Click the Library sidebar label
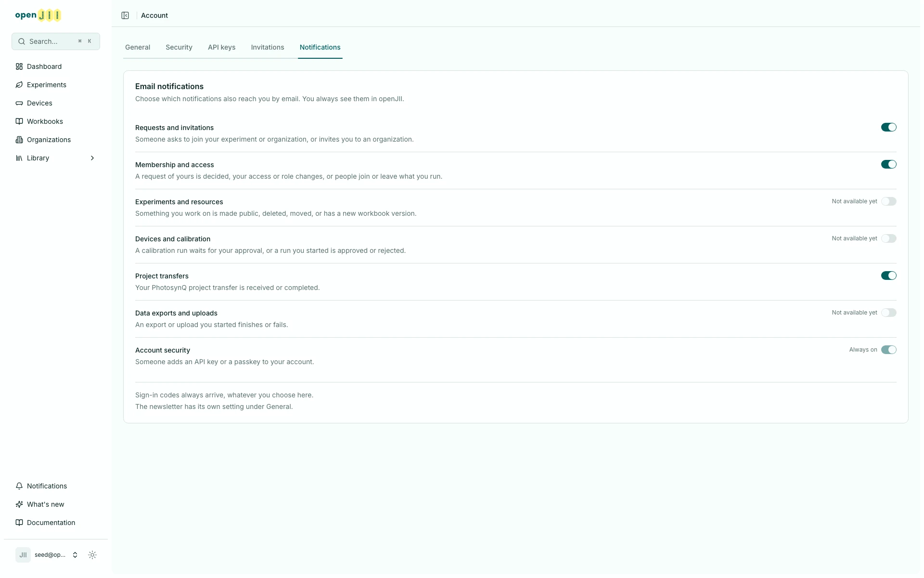The width and height of the screenshot is (924, 578). pyautogui.click(x=38, y=158)
